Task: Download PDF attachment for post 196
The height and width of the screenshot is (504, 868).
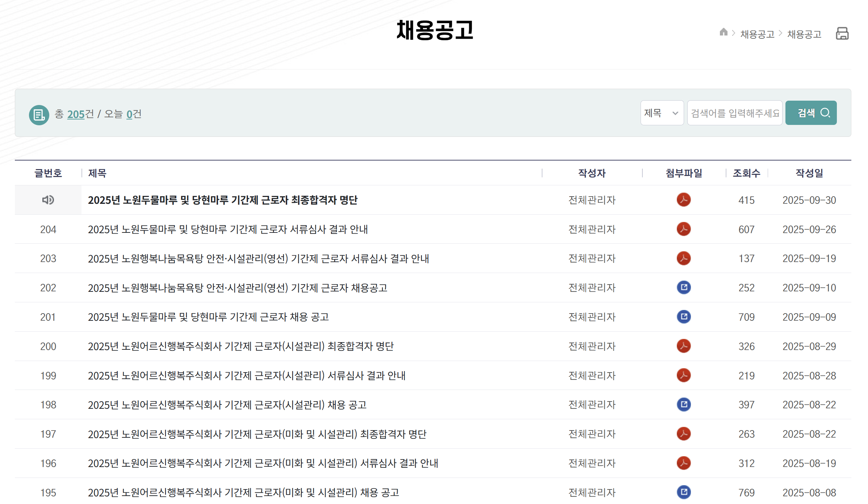Action: (x=683, y=463)
